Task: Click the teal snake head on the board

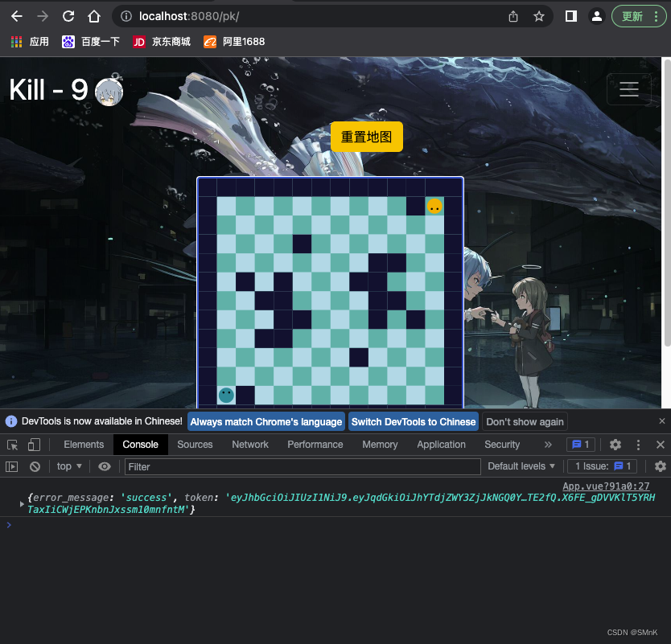Action: click(x=226, y=395)
